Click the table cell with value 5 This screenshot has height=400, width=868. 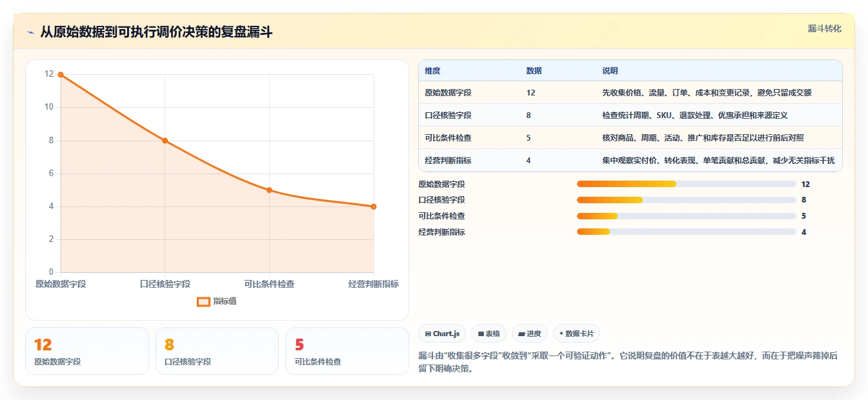click(529, 138)
